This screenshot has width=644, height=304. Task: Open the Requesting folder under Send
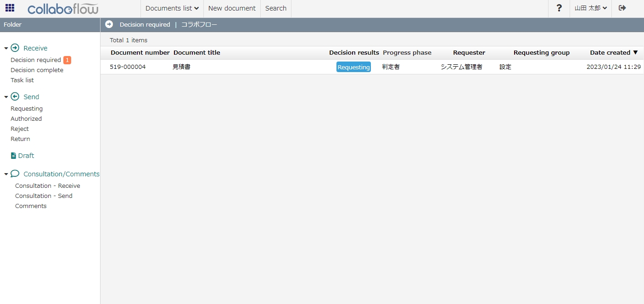coord(27,109)
